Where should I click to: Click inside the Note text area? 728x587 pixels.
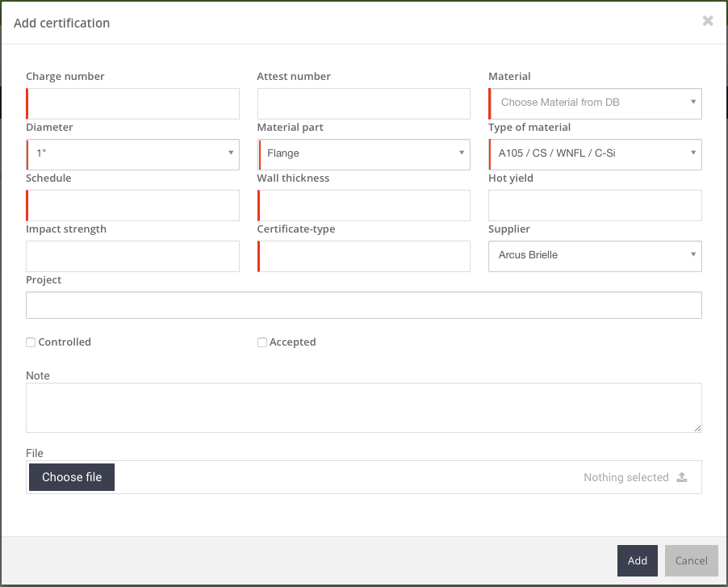pos(363,407)
